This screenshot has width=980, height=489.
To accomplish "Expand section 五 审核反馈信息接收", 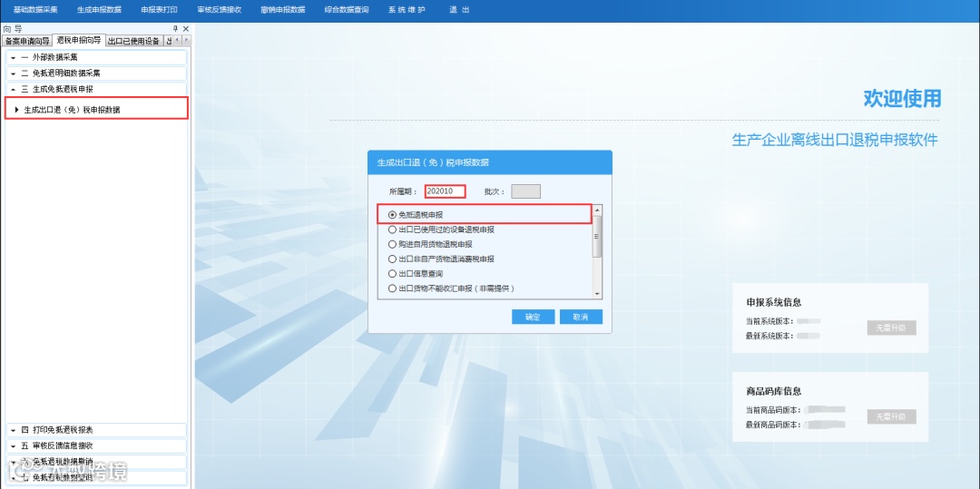I will click(x=97, y=446).
